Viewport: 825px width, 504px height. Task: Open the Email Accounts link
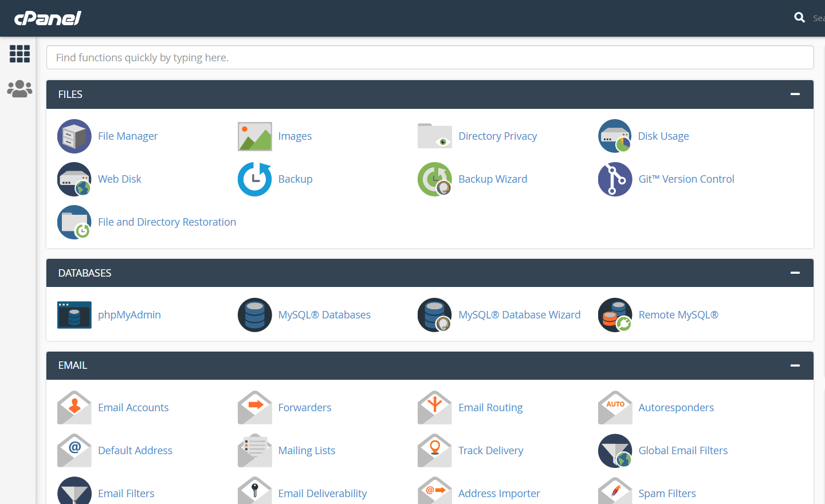tap(133, 408)
